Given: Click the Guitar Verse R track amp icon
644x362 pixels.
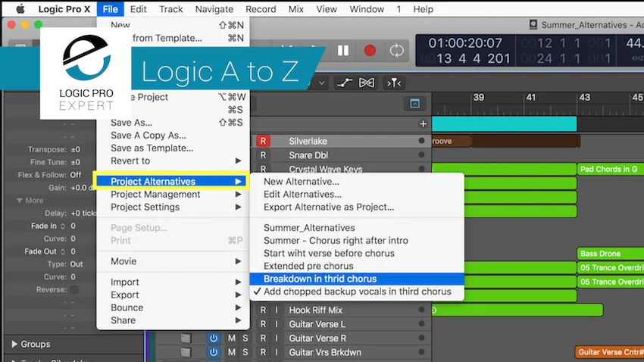Looking at the screenshot, I should click(x=186, y=339).
